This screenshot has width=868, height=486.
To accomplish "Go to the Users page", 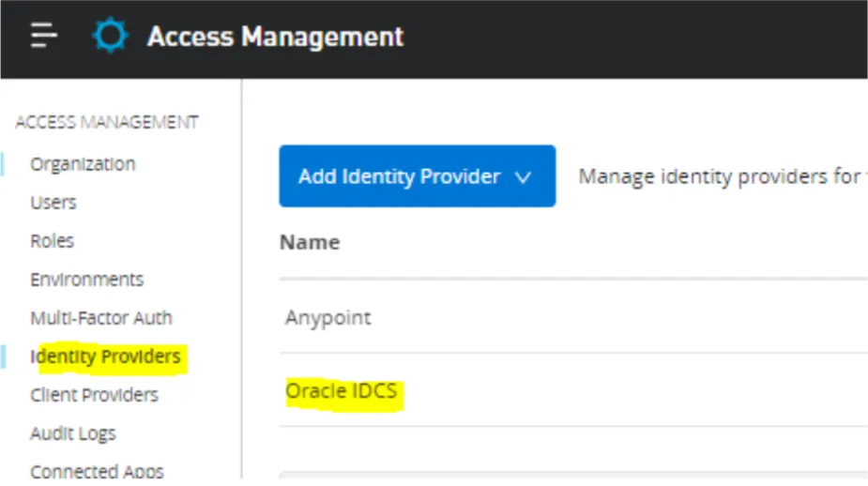I will (x=53, y=202).
